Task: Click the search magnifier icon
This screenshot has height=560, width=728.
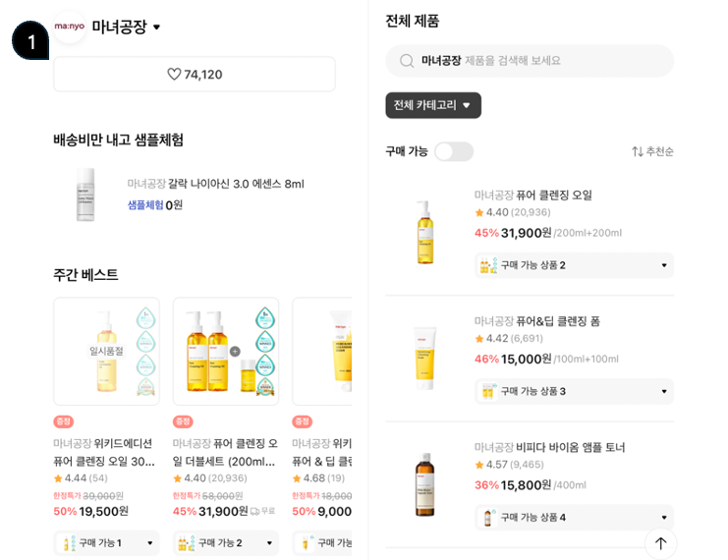Action: 407,61
